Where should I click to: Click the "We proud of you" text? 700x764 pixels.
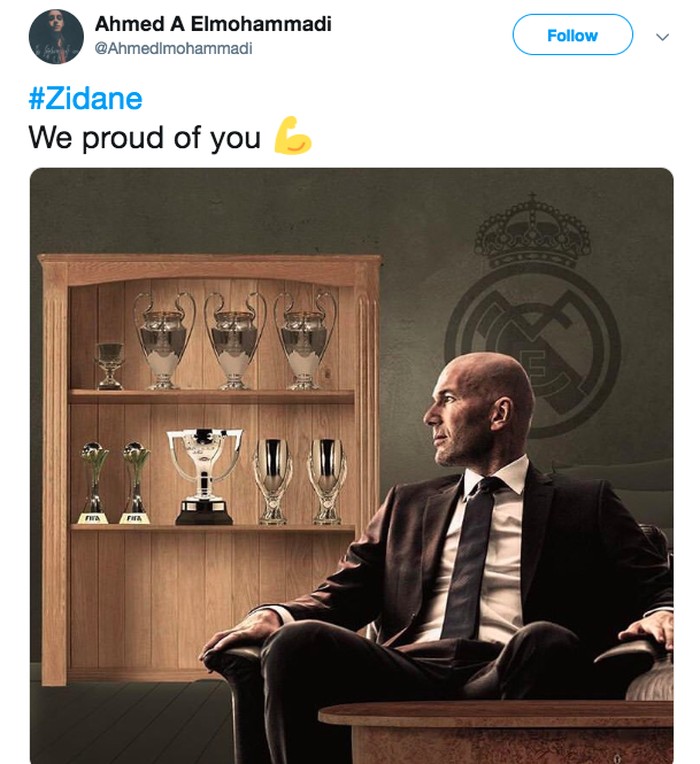coord(145,137)
